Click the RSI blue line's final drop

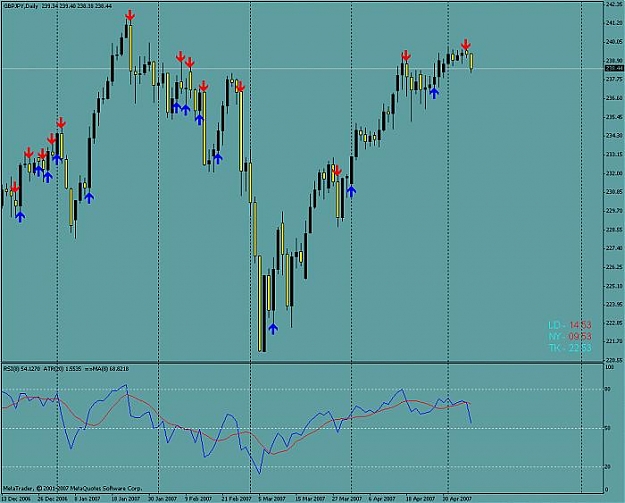[x=469, y=413]
